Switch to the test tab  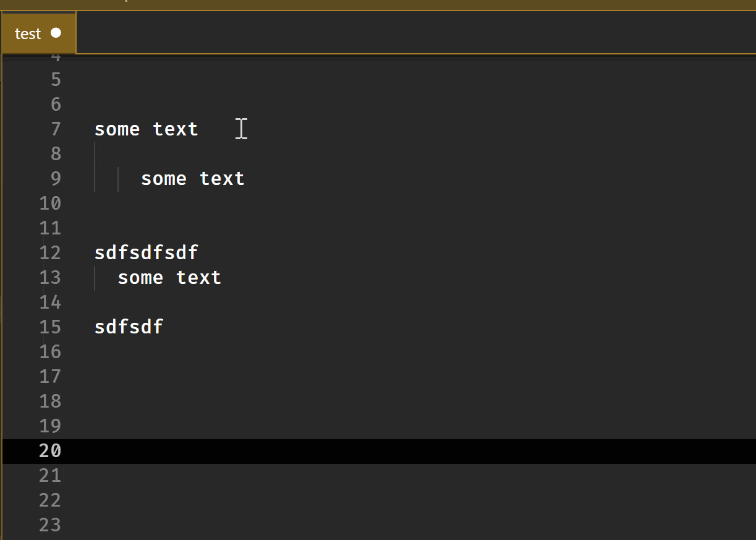point(28,34)
